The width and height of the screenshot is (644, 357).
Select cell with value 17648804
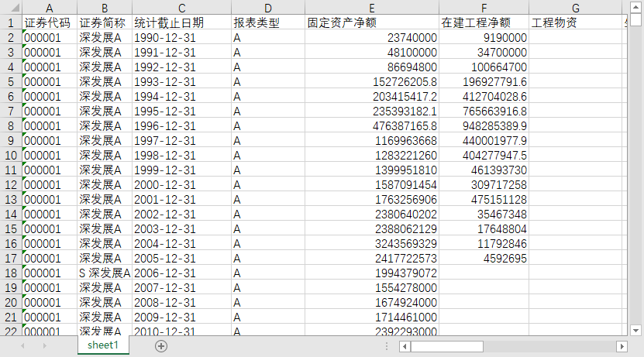484,229
